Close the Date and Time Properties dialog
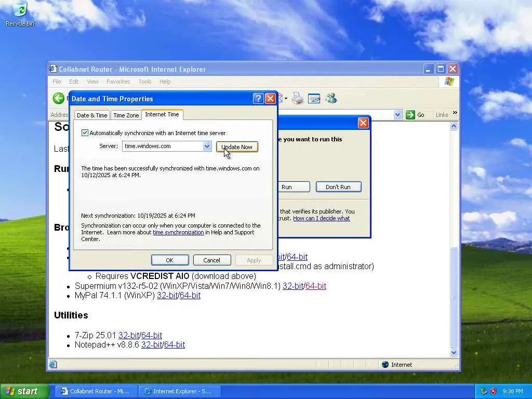This screenshot has width=532, height=399. click(270, 98)
